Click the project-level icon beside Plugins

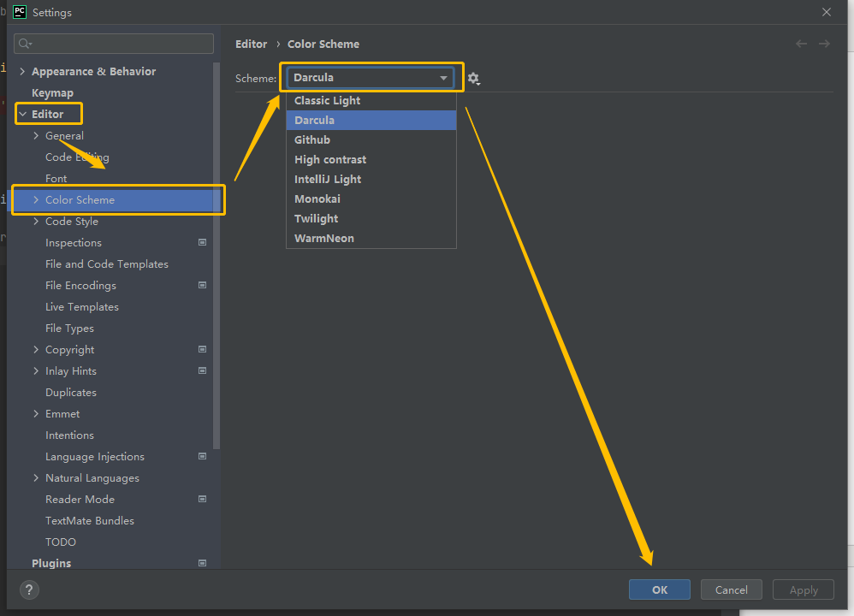[202, 563]
